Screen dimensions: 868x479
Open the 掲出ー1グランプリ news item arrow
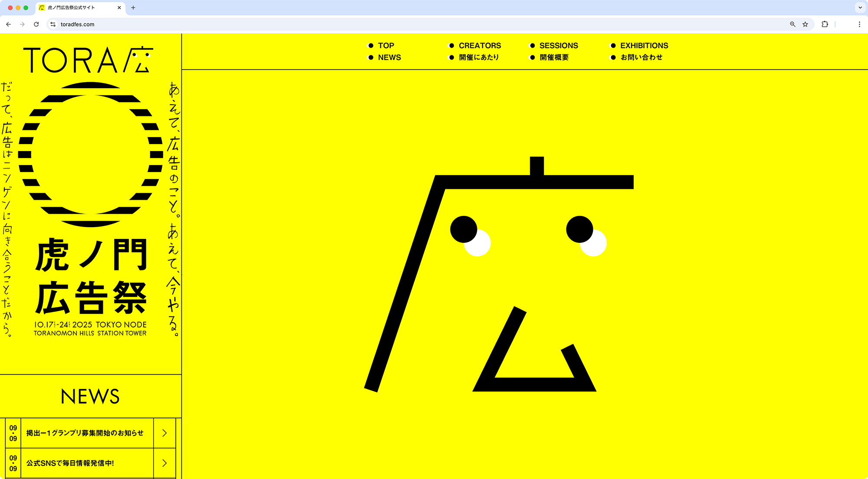coord(164,433)
